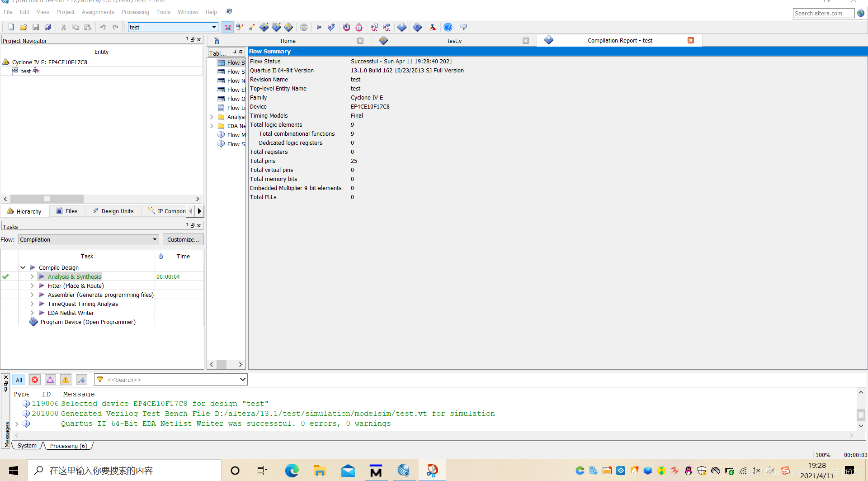The image size is (868, 481).
Task: Switch to the System messages tab
Action: pyautogui.click(x=27, y=446)
